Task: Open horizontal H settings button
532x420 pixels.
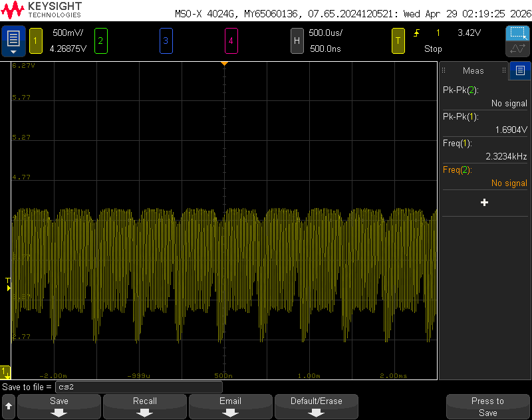Action: click(x=297, y=41)
